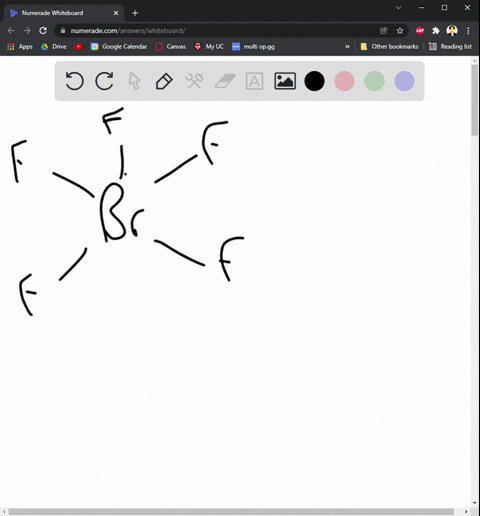Open the multi op.gg bookmark
This screenshot has height=516, width=480.
click(x=253, y=47)
